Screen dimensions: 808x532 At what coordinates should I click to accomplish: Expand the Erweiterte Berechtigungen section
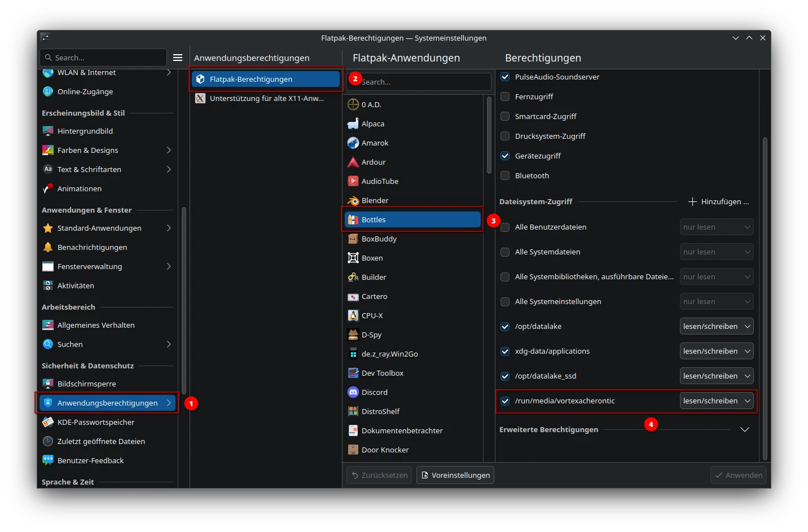tap(744, 429)
